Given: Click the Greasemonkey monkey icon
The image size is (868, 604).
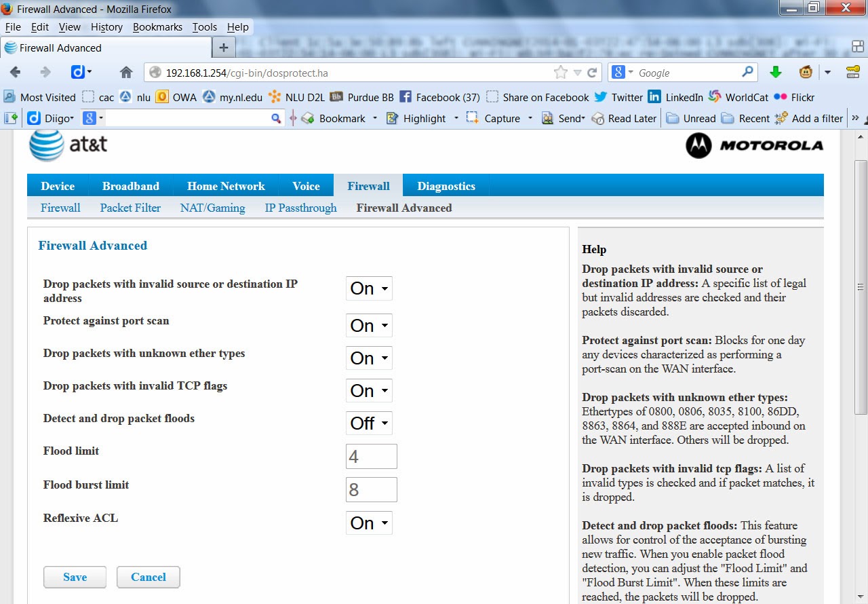Looking at the screenshot, I should click(806, 72).
